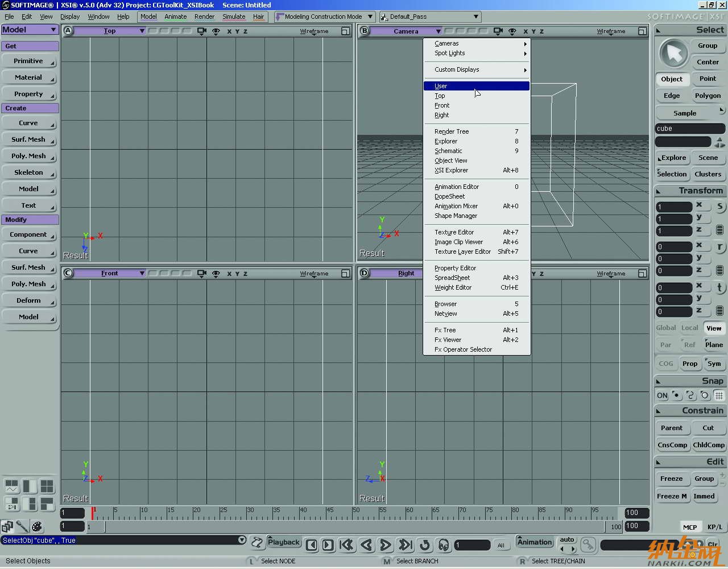Click the scale X value field
Viewport: 728px width, 569px height.
674,207
